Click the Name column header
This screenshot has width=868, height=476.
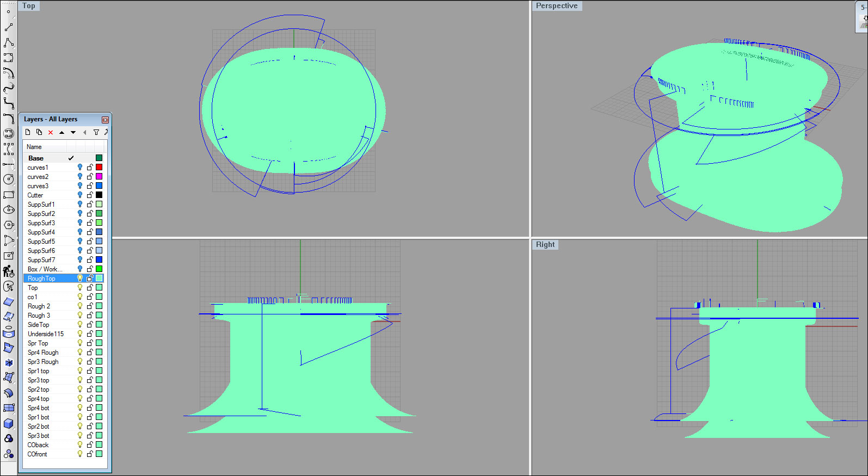click(34, 147)
